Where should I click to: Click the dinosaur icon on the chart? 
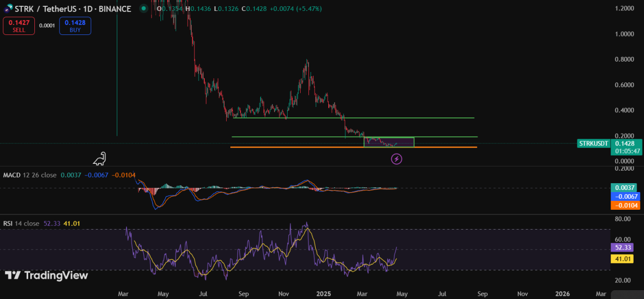(100, 159)
